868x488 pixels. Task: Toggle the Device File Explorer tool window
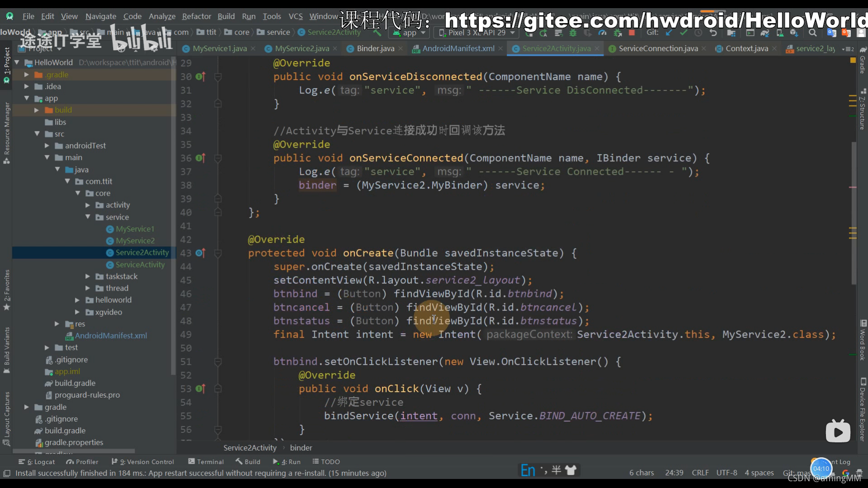pos(863,409)
